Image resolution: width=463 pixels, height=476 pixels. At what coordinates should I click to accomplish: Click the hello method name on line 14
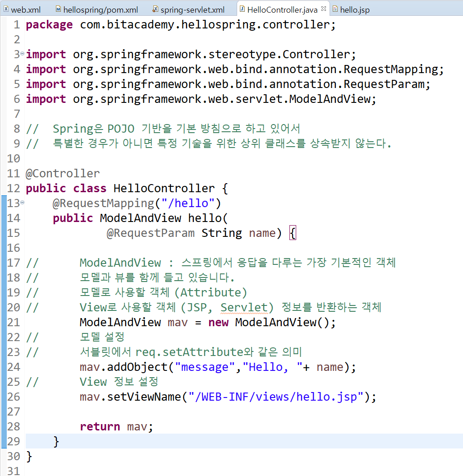coord(205,218)
